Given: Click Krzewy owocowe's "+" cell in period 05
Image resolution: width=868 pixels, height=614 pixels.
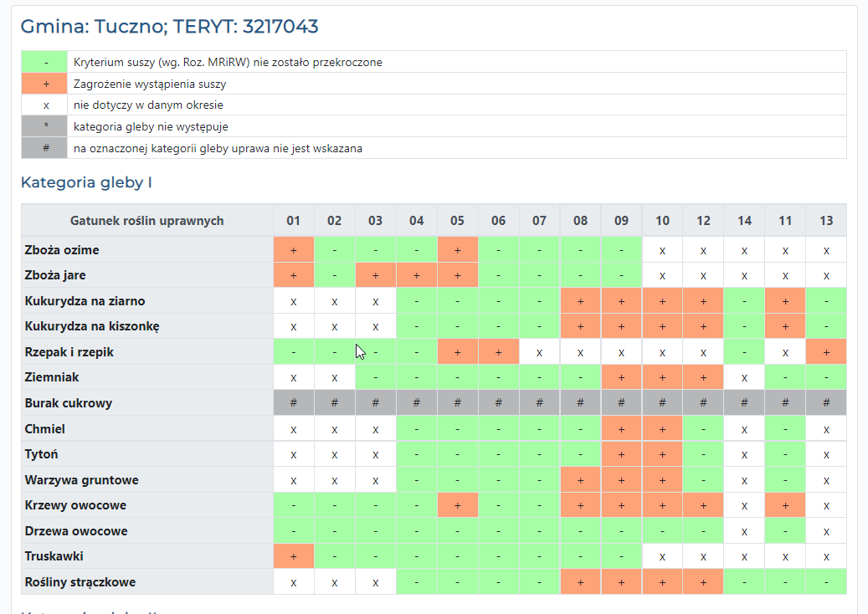Looking at the screenshot, I should coord(457,506).
